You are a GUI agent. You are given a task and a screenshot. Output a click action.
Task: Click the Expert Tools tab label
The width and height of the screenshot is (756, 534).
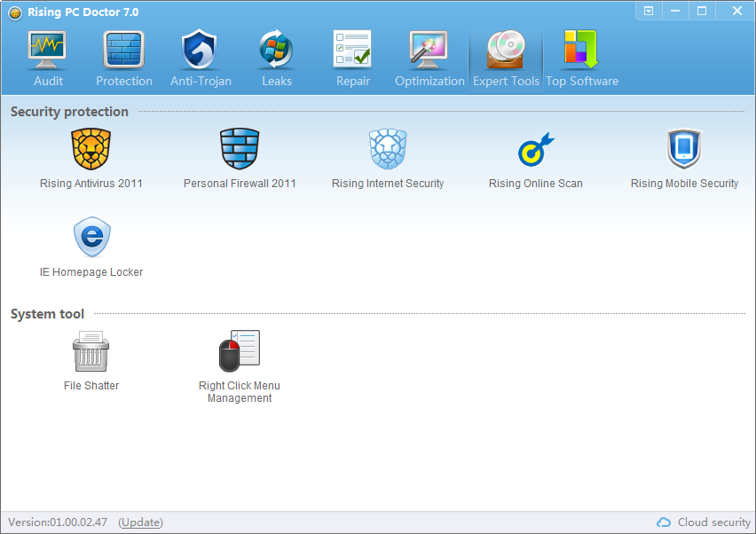tap(506, 82)
